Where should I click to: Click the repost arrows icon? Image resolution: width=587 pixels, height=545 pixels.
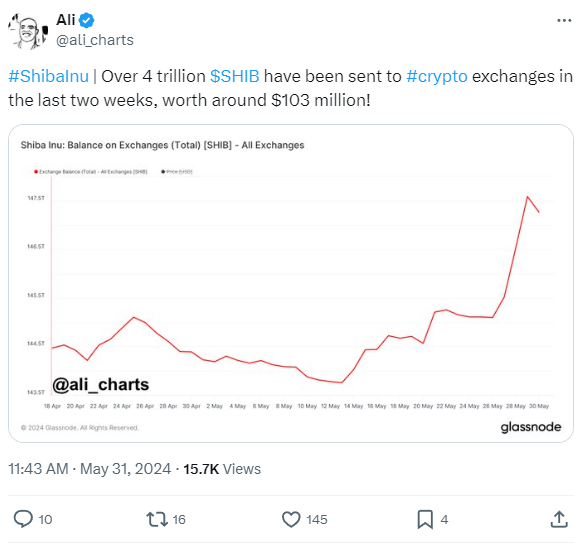coord(156,519)
